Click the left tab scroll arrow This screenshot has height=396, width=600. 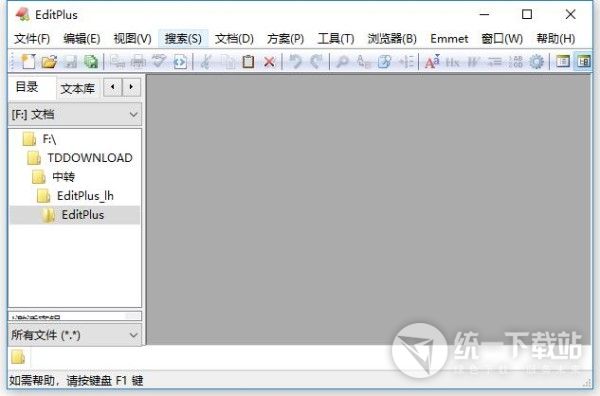point(112,87)
